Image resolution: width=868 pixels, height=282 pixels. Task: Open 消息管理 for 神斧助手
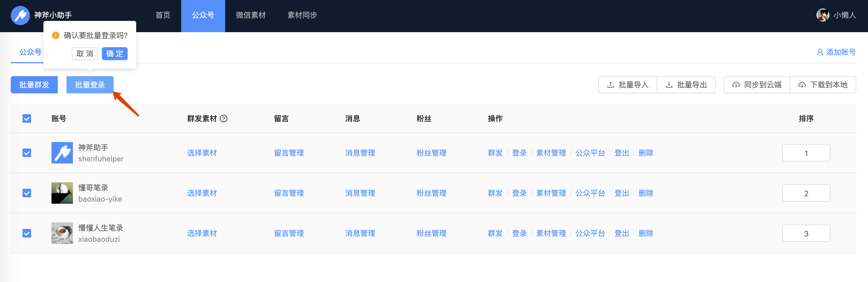(x=360, y=153)
